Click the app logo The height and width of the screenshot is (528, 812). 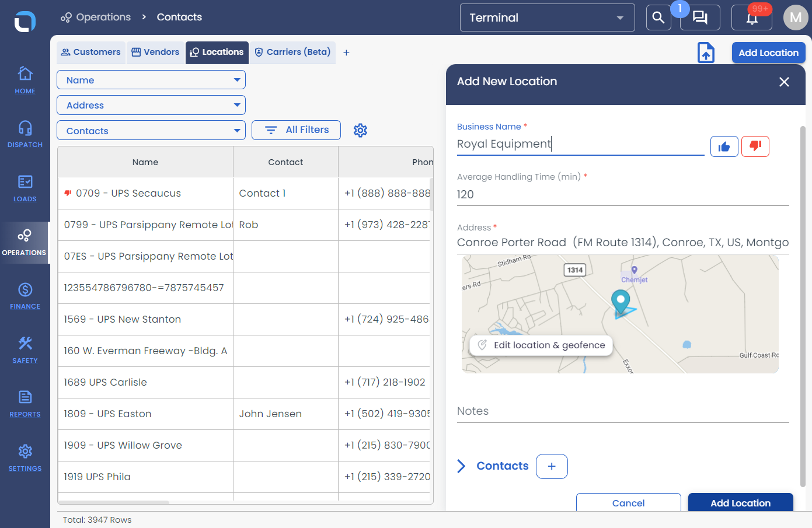coord(25,22)
